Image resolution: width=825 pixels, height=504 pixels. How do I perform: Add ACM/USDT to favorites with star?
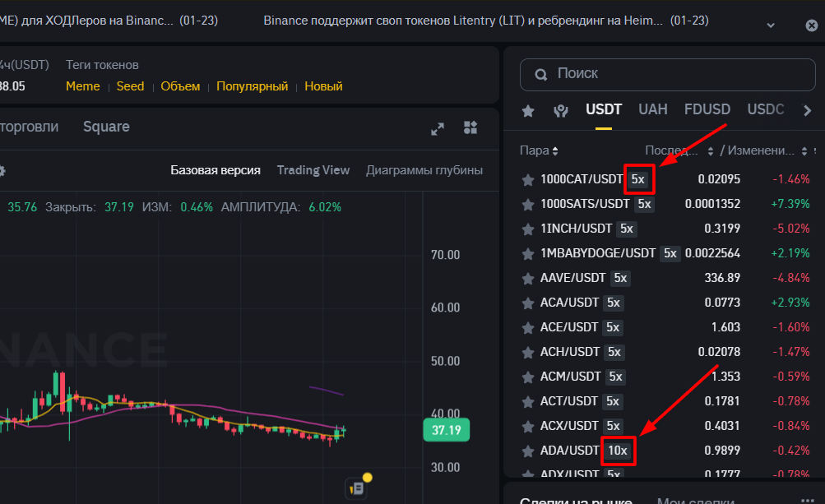point(528,377)
